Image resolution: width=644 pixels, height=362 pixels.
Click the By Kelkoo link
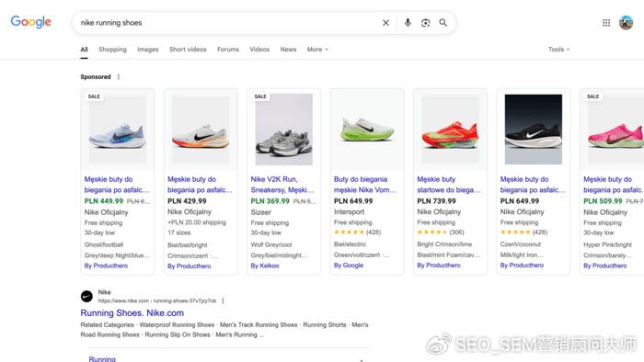tap(265, 266)
